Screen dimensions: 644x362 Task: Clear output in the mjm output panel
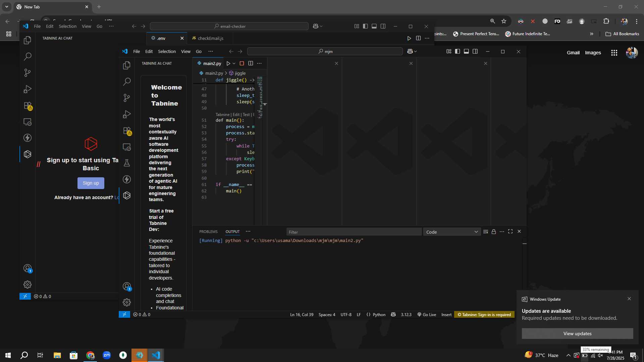click(x=485, y=232)
